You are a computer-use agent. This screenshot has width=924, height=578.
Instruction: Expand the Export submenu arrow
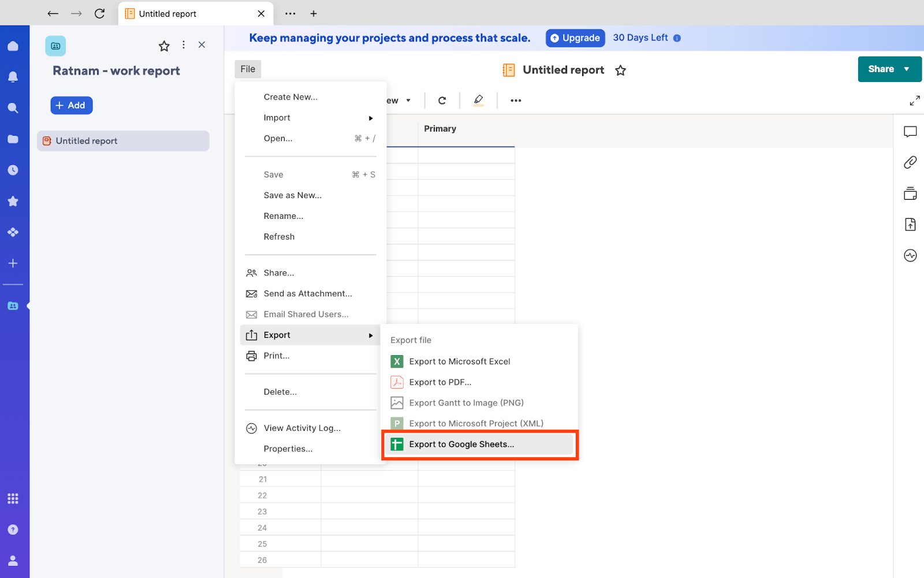370,335
